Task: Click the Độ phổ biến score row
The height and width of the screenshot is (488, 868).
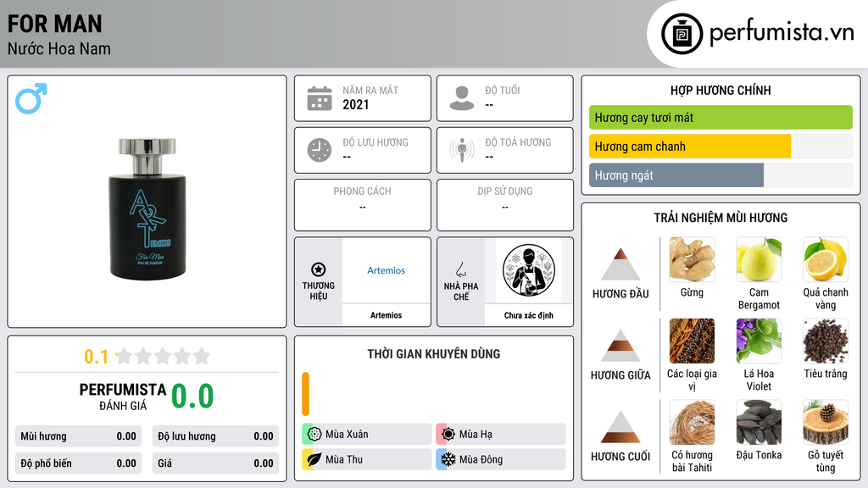Action: (x=78, y=463)
